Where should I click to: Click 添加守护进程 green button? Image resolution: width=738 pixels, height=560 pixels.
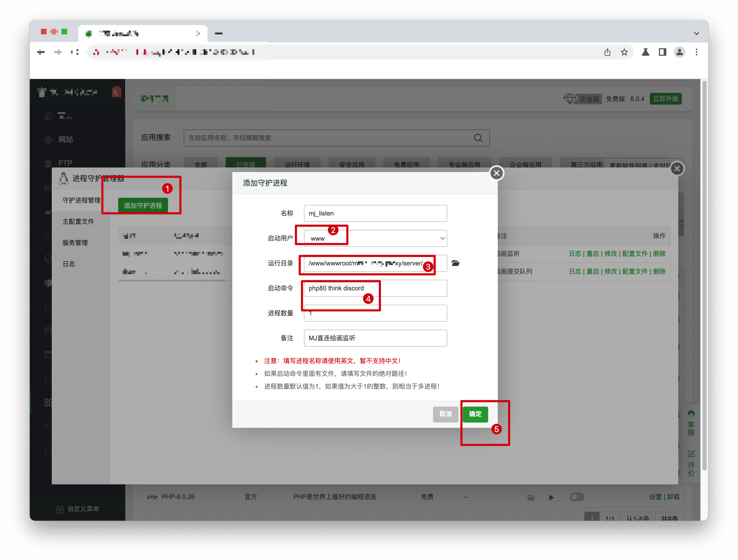[x=143, y=205]
